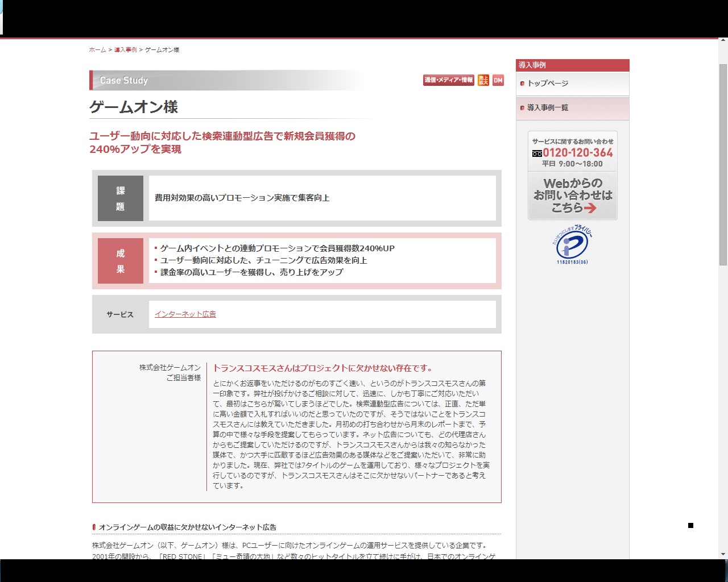Click the 株式会社ゲームオン ご担当者様 label
This screenshot has width=728, height=582.
coord(170,373)
